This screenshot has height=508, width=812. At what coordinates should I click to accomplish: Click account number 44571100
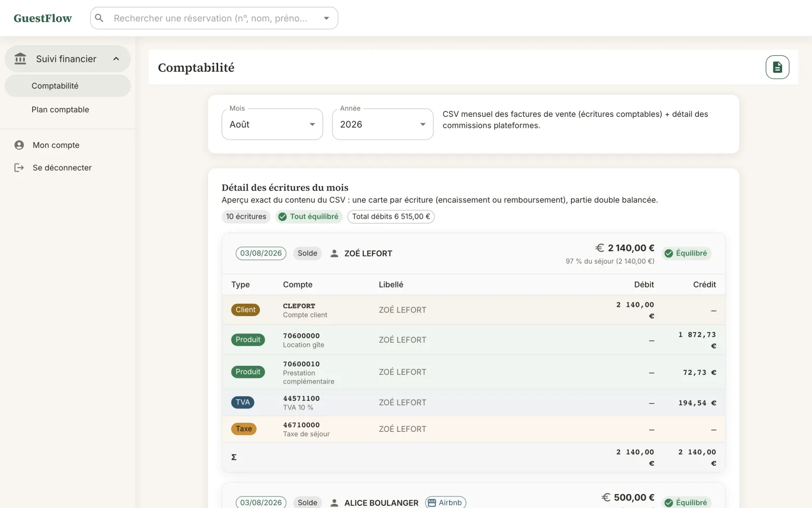[x=301, y=399]
